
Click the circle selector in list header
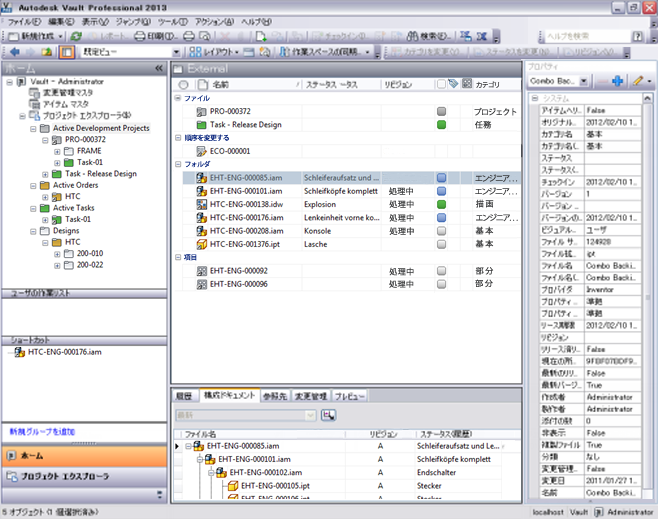pyautogui.click(x=183, y=85)
